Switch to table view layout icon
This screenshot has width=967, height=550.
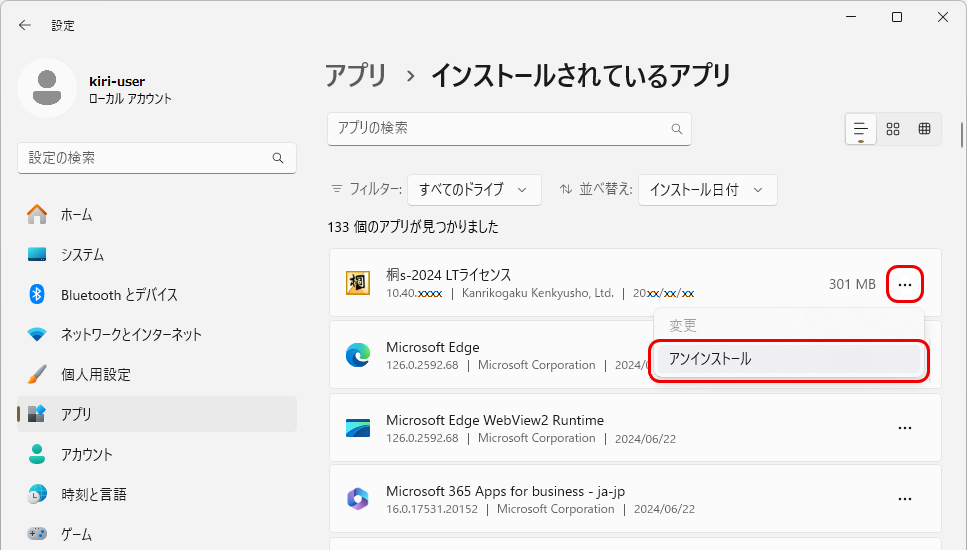coord(924,129)
